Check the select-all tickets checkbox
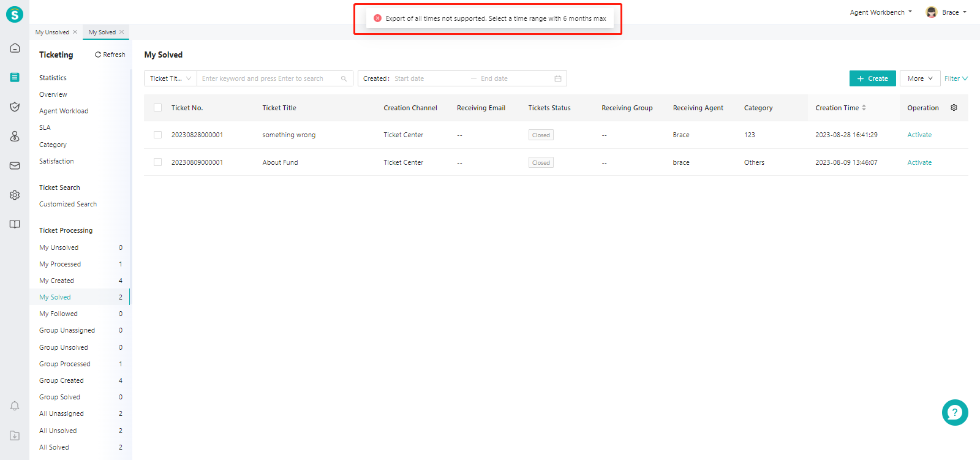 157,107
